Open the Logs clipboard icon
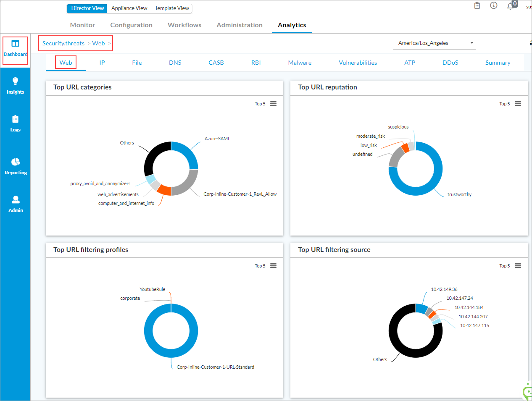 pos(15,119)
